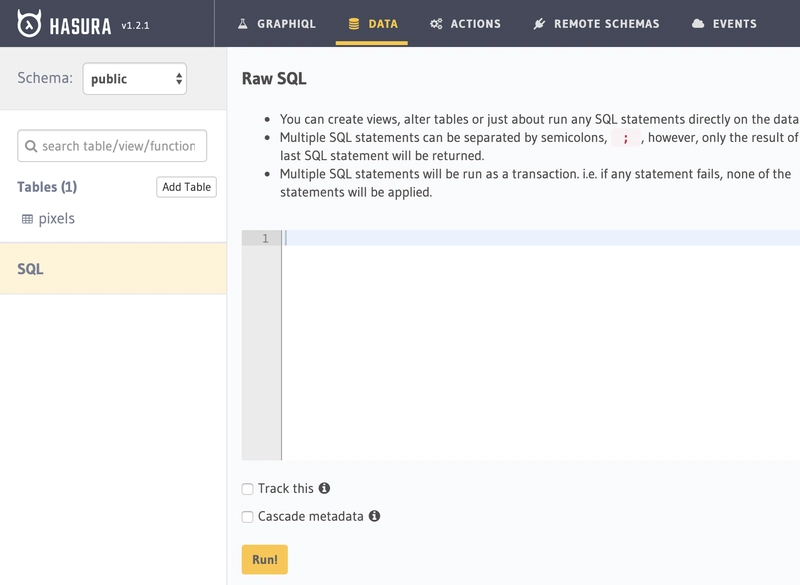Click the Data database icon
The height and width of the screenshot is (585, 800).
coord(354,23)
